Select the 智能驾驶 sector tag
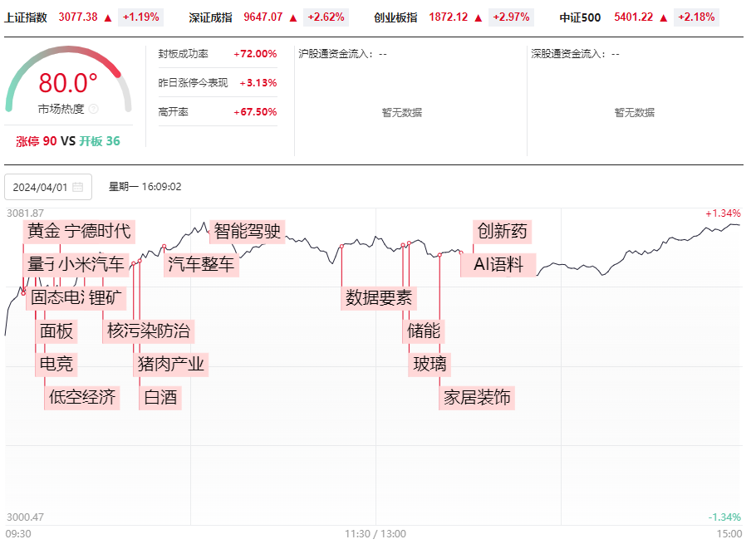 pos(248,232)
